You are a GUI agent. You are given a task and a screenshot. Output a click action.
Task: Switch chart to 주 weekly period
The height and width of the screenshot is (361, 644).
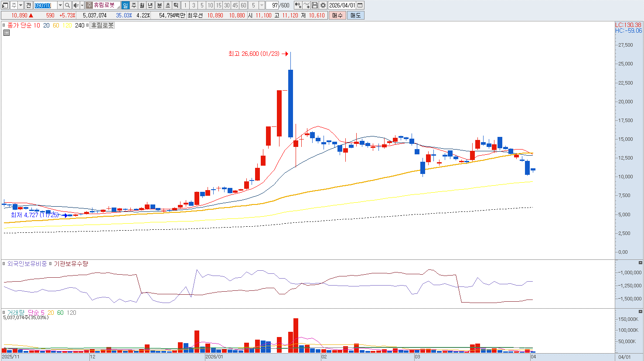click(134, 5)
